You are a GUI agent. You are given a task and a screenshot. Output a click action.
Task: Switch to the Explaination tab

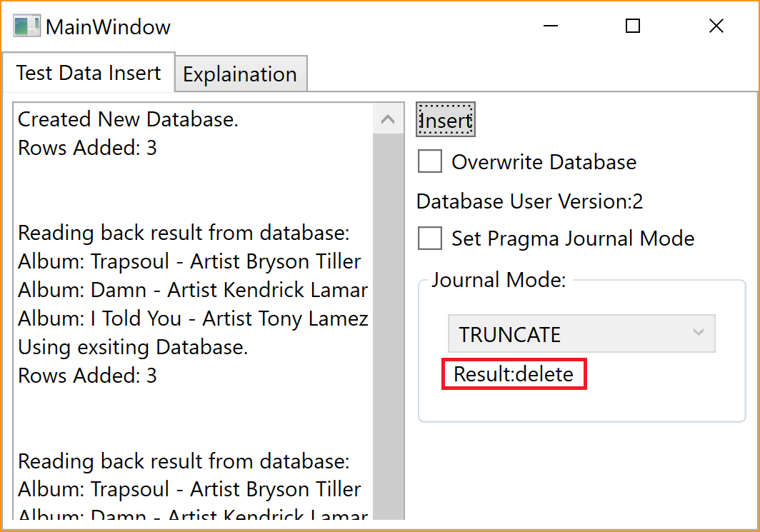point(241,74)
